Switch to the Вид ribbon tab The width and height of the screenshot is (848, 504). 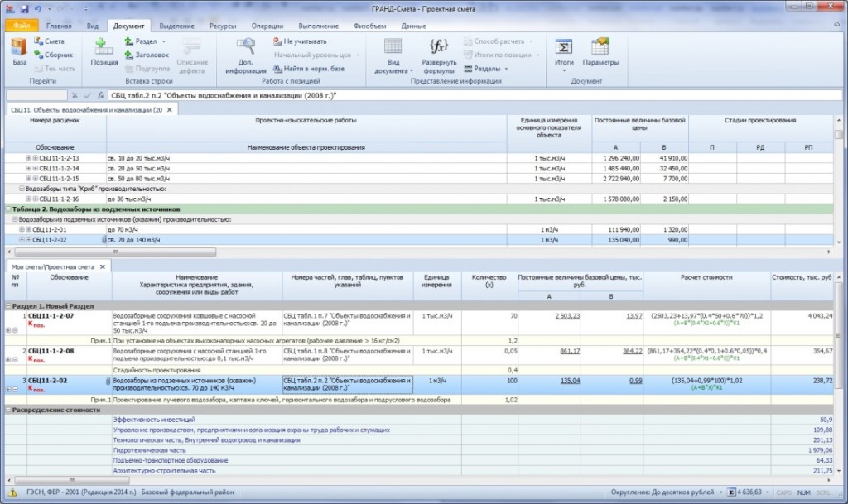point(93,26)
